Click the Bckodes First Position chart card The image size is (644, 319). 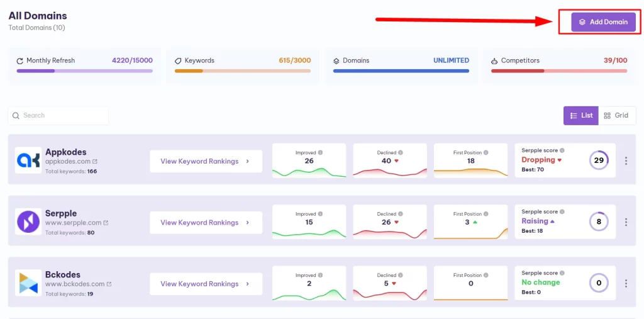point(470,283)
